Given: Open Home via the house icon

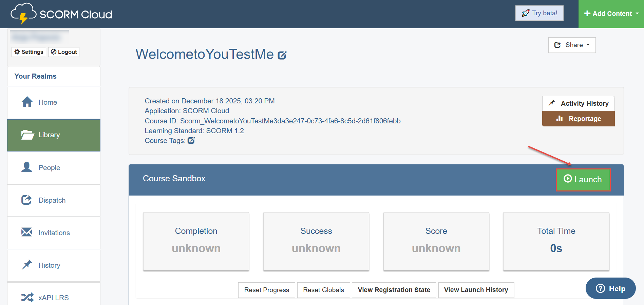Looking at the screenshot, I should tap(27, 102).
